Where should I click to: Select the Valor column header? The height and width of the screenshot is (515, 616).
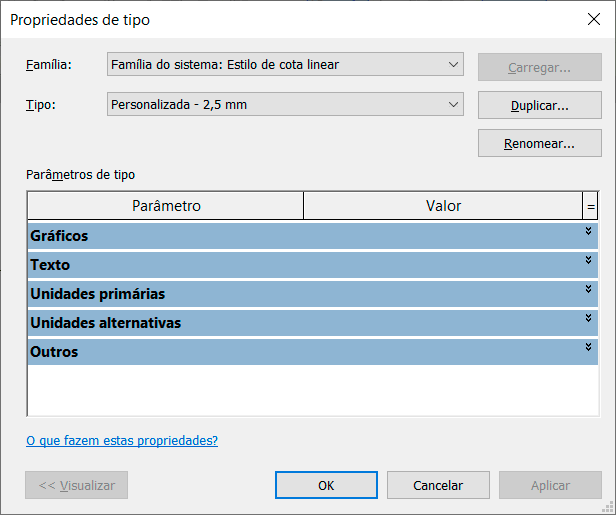443,206
